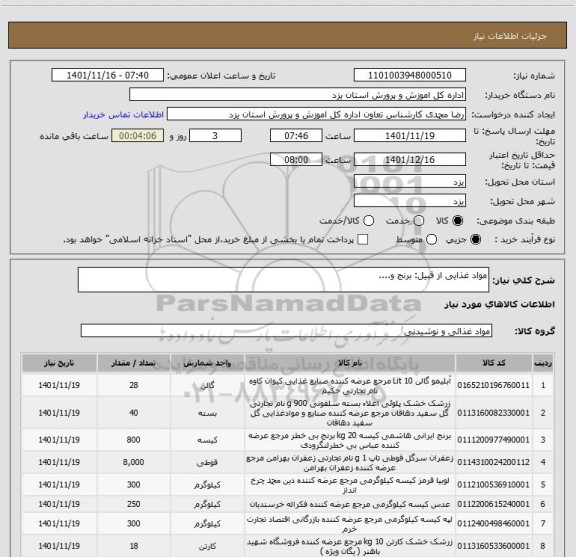This screenshot has height=557, width=576.
Task: Click product code 0113160533600001
Action: click(x=493, y=546)
